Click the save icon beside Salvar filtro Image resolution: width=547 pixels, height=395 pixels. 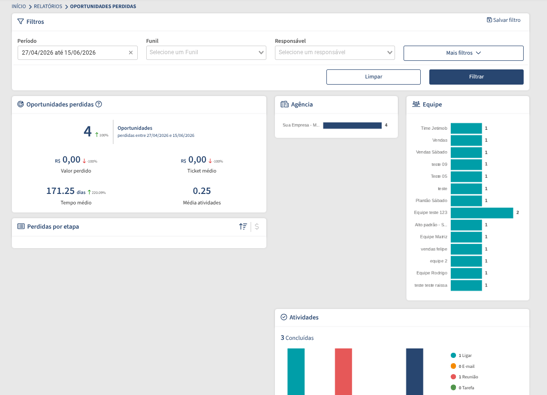tap(489, 20)
